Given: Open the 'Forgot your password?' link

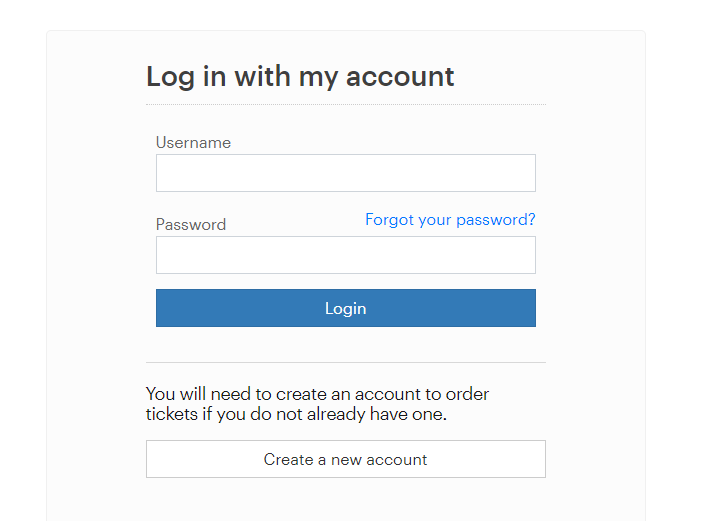Looking at the screenshot, I should coord(450,220).
